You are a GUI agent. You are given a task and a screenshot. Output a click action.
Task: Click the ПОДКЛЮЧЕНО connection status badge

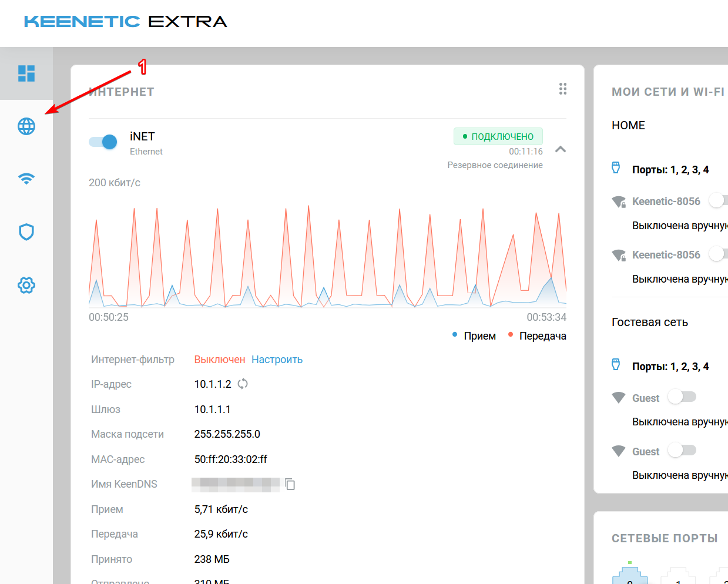[498, 136]
